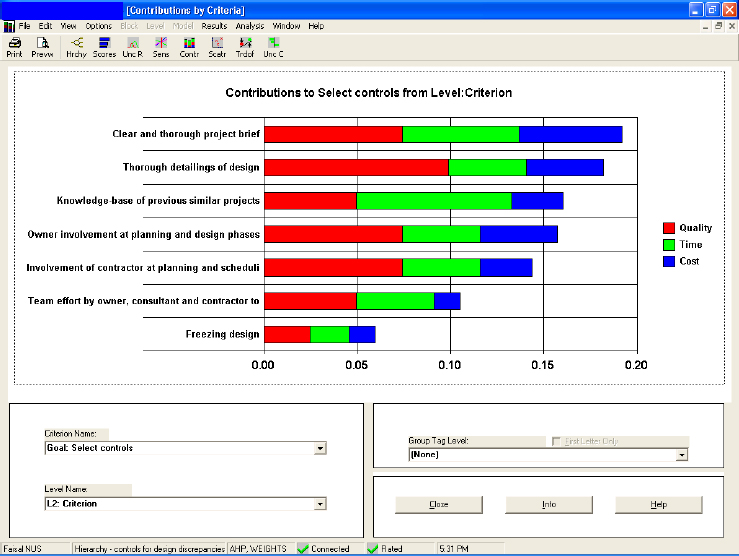Click the 'Knowledge-base of previous similar projects' label
Image resolution: width=739 pixels, height=556 pixels.
coord(158,201)
